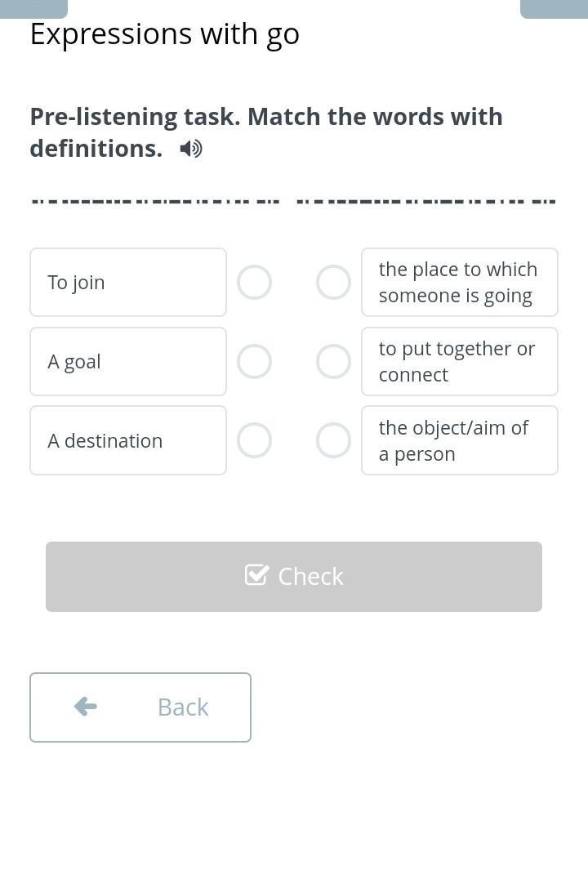
Task: Choose definition "to put together or connect"
Action: (x=459, y=362)
